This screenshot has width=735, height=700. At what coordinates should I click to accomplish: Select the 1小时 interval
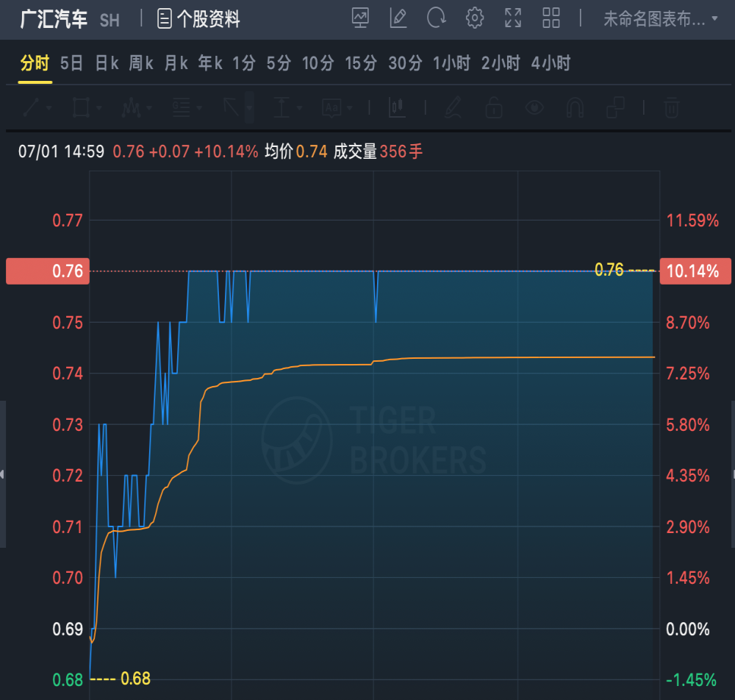451,63
